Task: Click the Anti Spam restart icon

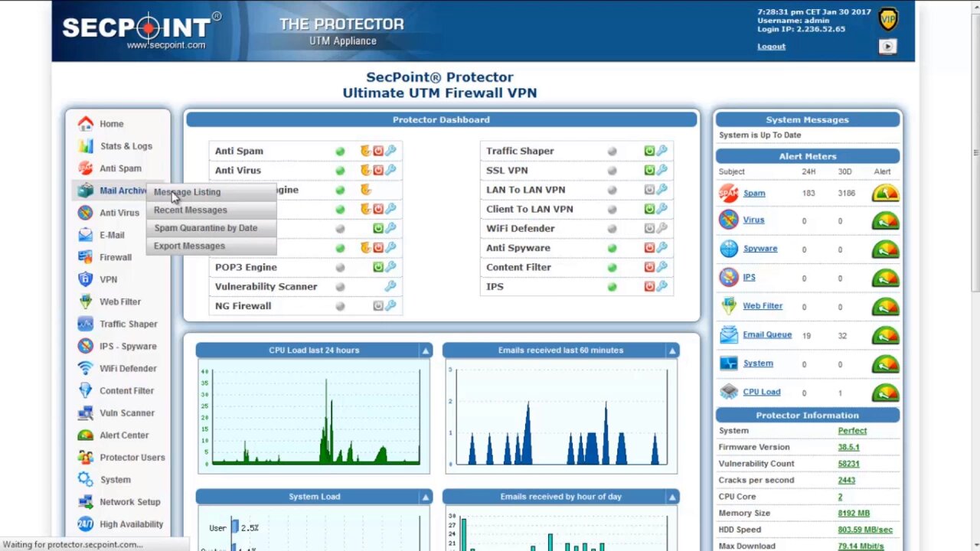Action: pos(365,151)
